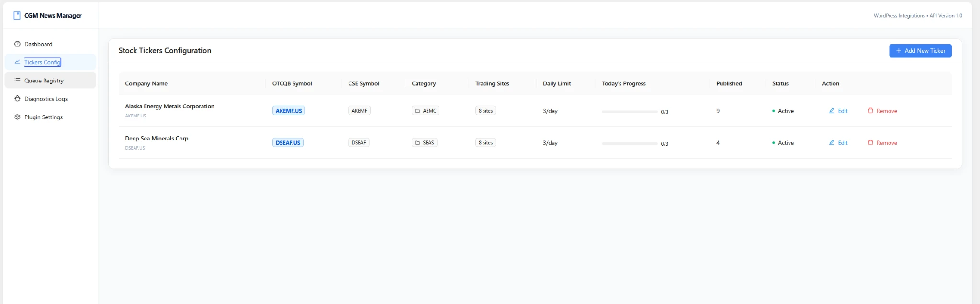This screenshot has width=980, height=304.
Task: Click the CGM News Manager title
Action: click(x=53, y=16)
